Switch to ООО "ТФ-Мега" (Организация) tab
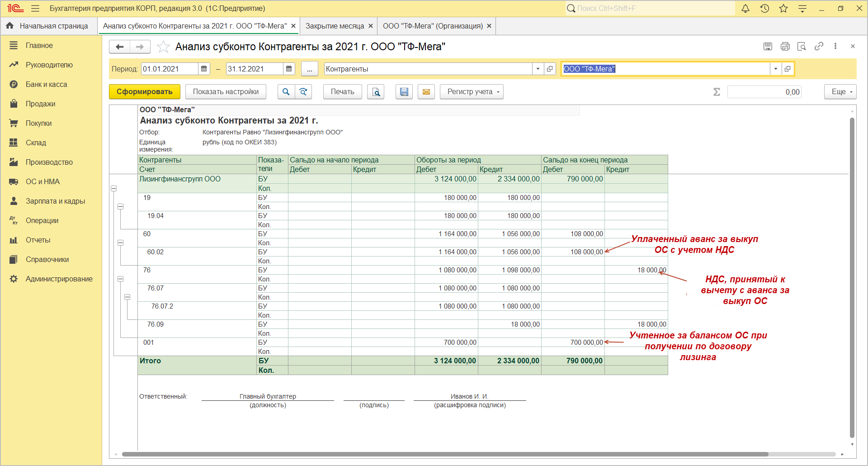Image resolution: width=868 pixels, height=466 pixels. (433, 26)
